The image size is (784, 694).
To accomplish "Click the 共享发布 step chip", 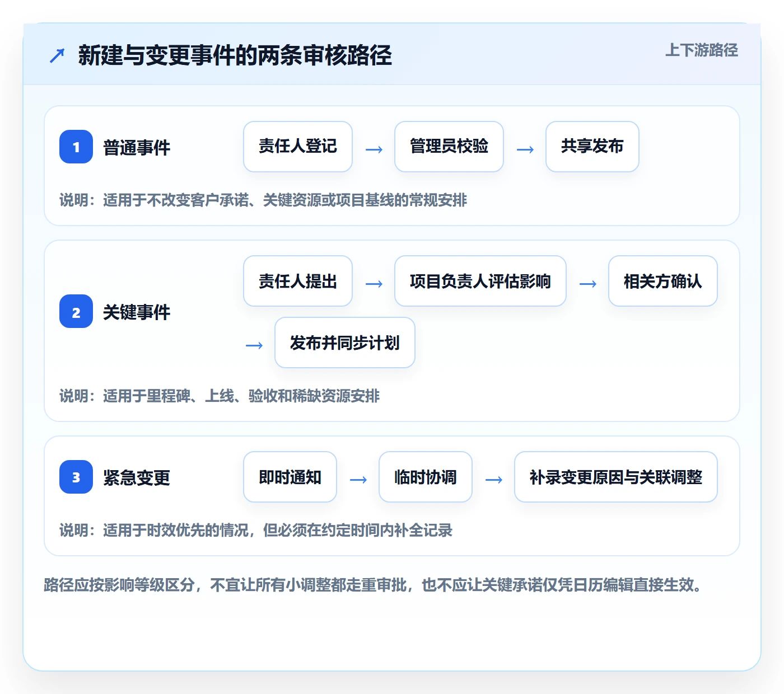I will [x=592, y=147].
